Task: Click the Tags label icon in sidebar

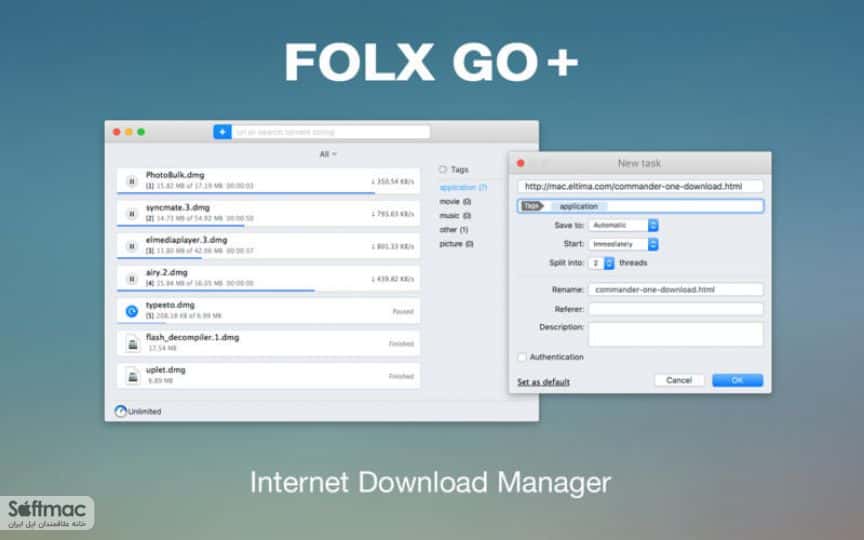Action: (442, 169)
